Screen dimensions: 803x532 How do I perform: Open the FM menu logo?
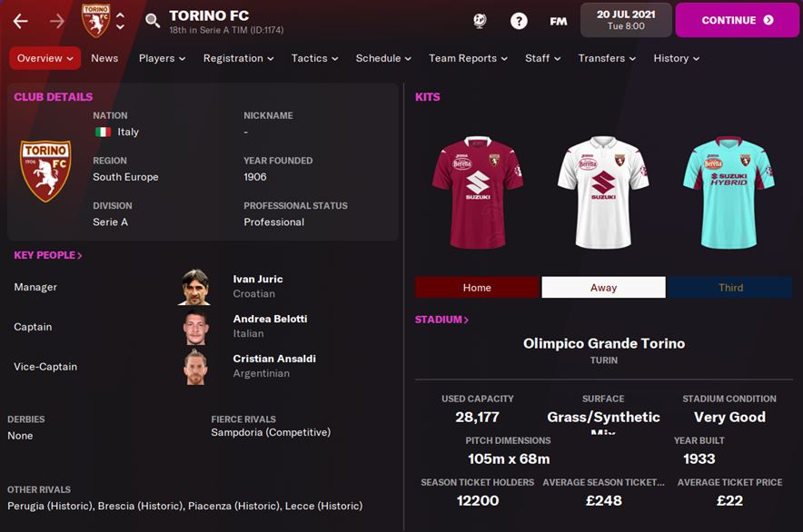559,21
